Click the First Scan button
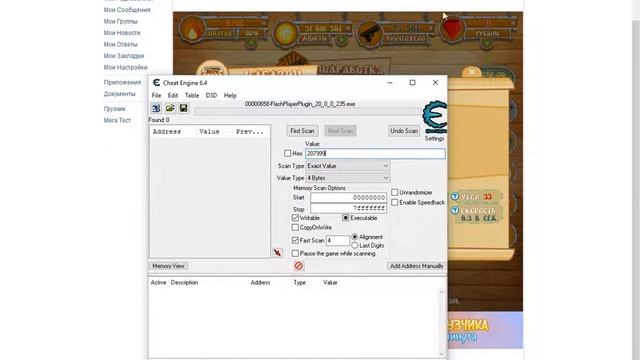Viewport: 640px width, 360px height. pos(302,131)
